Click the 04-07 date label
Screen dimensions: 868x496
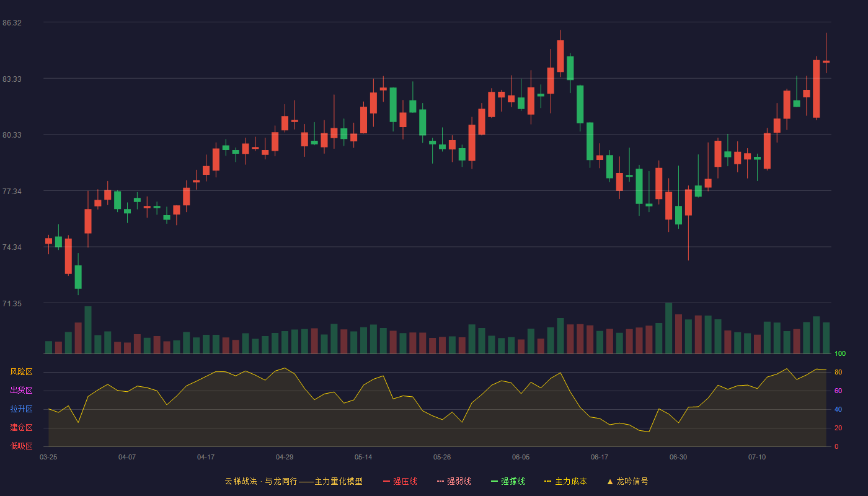(x=127, y=457)
